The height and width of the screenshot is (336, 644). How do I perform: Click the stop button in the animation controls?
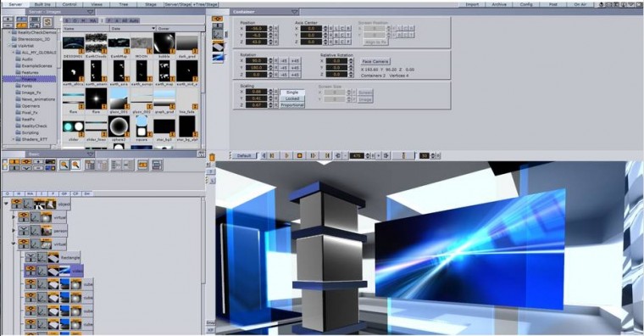(x=299, y=155)
